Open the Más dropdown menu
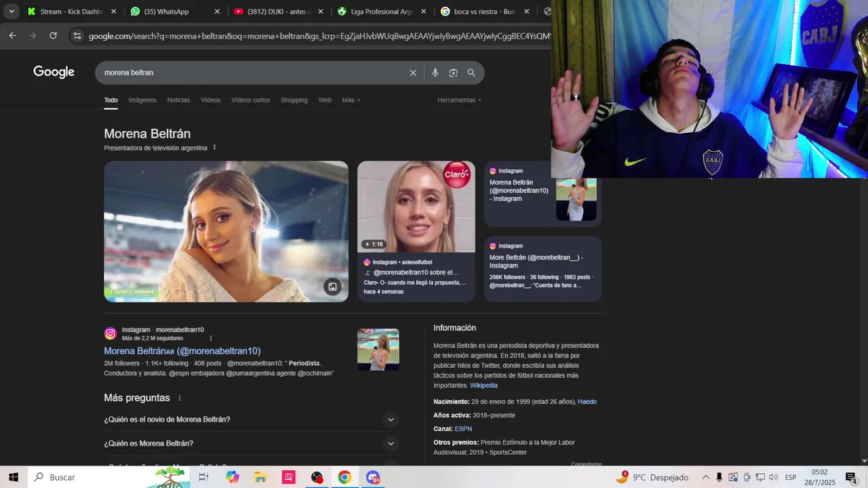This screenshot has height=488, width=868. (351, 100)
